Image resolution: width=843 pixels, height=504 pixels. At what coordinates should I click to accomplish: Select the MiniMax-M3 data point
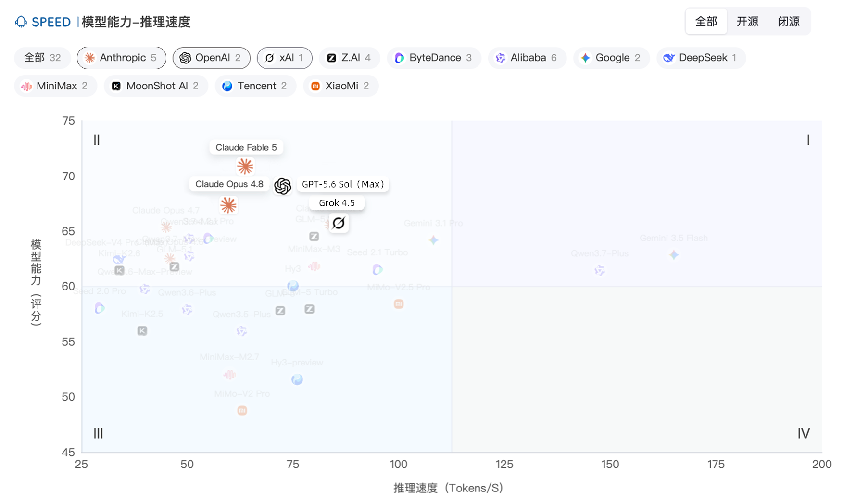[314, 266]
